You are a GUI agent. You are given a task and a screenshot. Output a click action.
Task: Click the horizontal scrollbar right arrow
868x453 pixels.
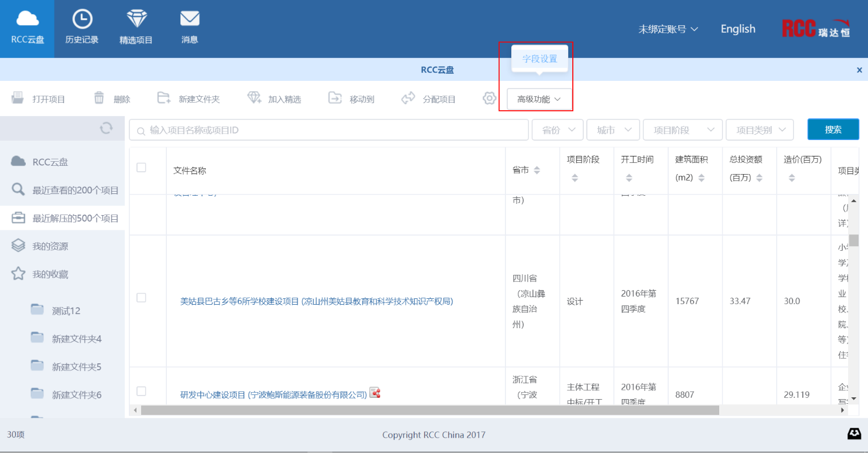coord(843,411)
